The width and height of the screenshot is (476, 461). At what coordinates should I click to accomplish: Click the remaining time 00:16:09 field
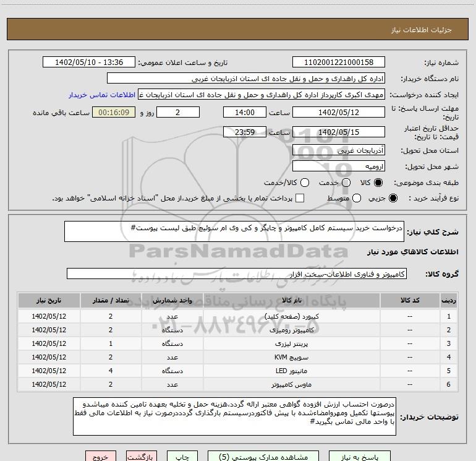(x=114, y=112)
